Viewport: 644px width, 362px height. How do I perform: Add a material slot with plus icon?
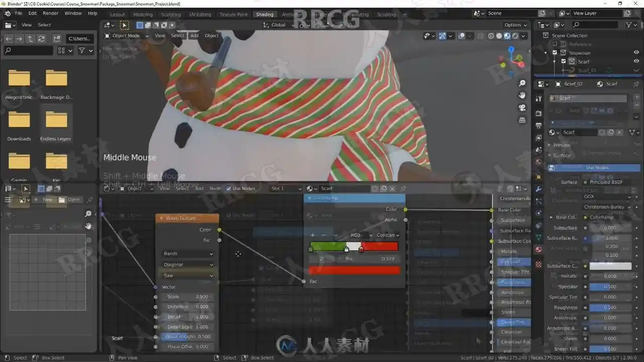[636, 98]
